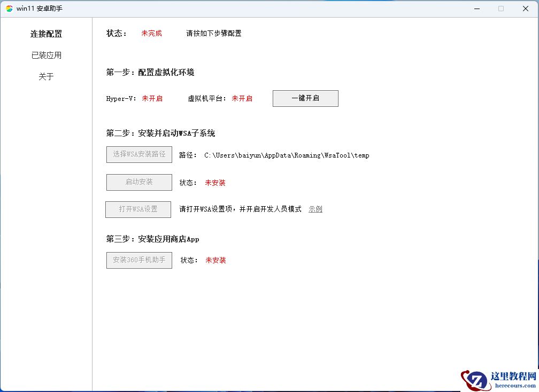This screenshot has height=392, width=539.
Task: Click the 一键开启 button to enable Hyper-V
Action: [x=305, y=98]
